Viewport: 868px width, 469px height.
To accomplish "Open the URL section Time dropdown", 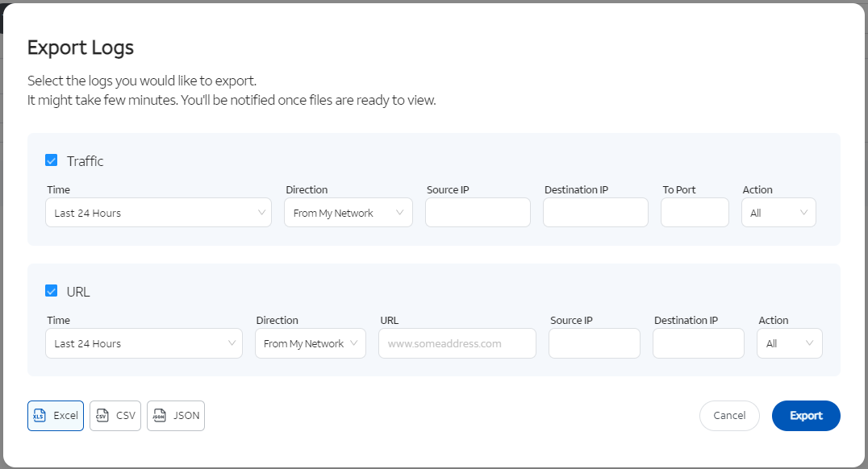I will pyautogui.click(x=144, y=342).
